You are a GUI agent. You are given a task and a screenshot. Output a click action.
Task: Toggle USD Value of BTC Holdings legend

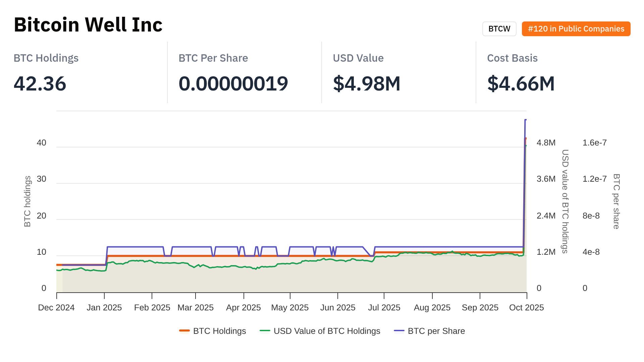pyautogui.click(x=327, y=331)
